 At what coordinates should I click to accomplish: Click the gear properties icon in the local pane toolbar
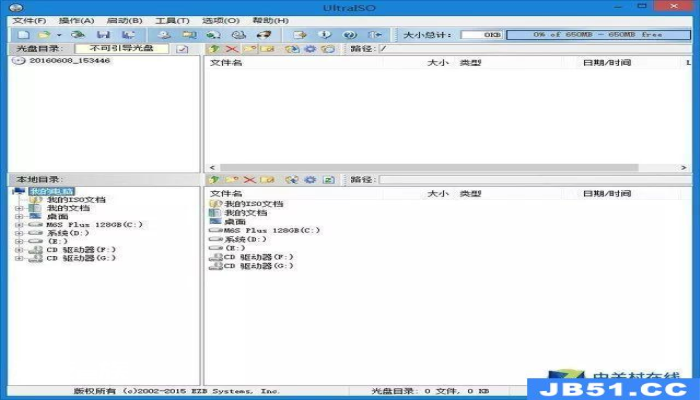310,179
